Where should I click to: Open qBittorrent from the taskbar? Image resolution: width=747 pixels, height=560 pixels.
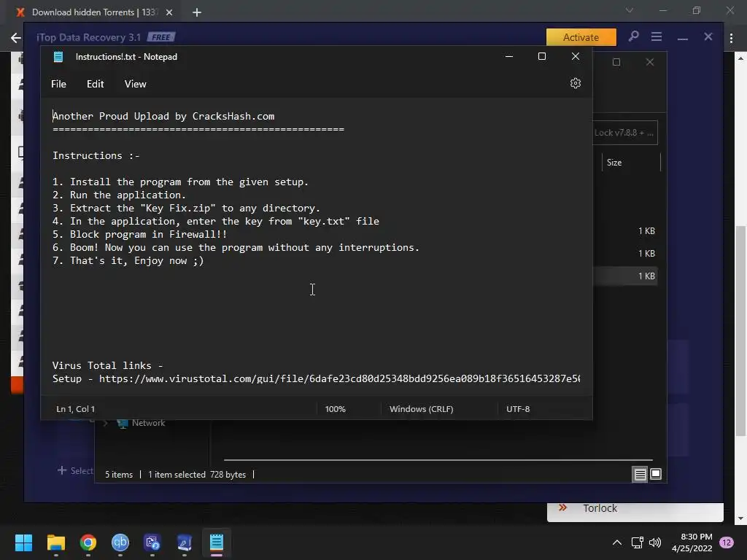pos(120,542)
